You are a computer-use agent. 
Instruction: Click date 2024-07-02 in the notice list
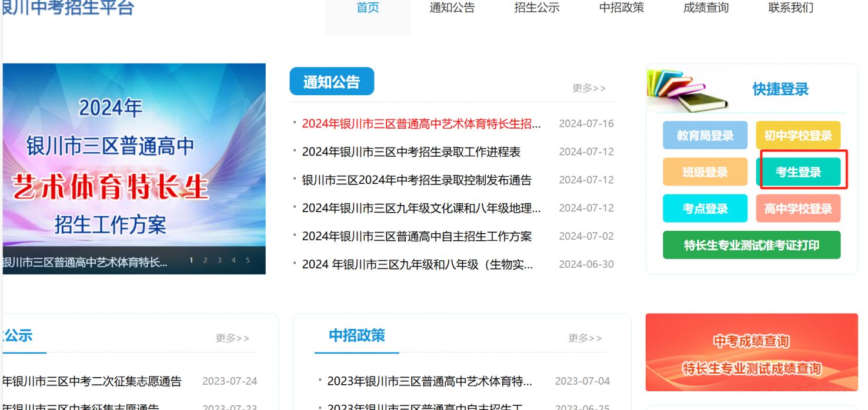[x=586, y=236]
